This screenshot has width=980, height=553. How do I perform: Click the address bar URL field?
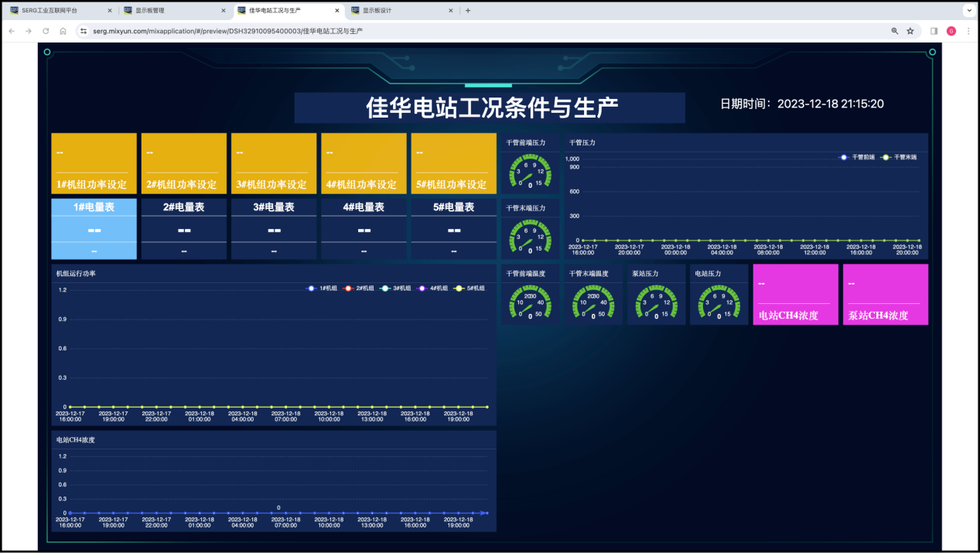pyautogui.click(x=464, y=31)
